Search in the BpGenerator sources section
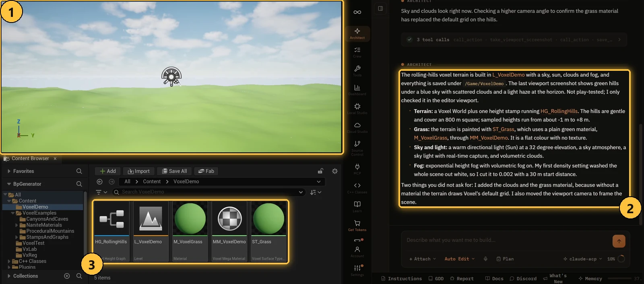 click(79, 184)
